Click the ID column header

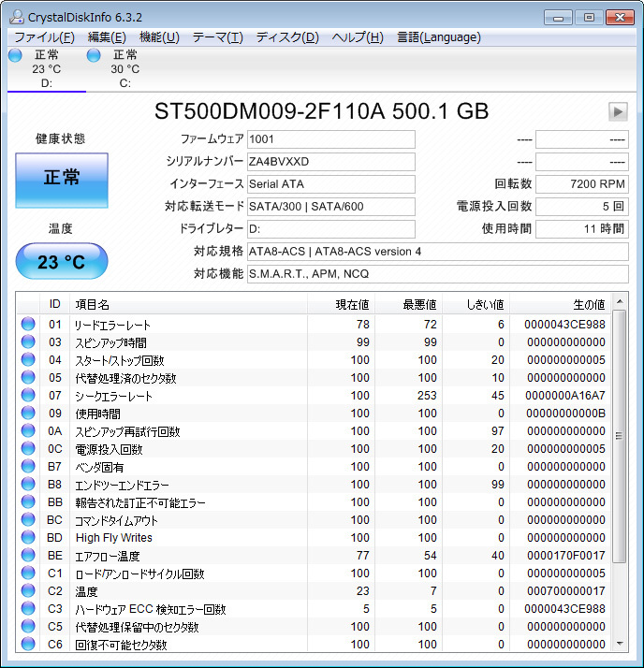[x=54, y=304]
